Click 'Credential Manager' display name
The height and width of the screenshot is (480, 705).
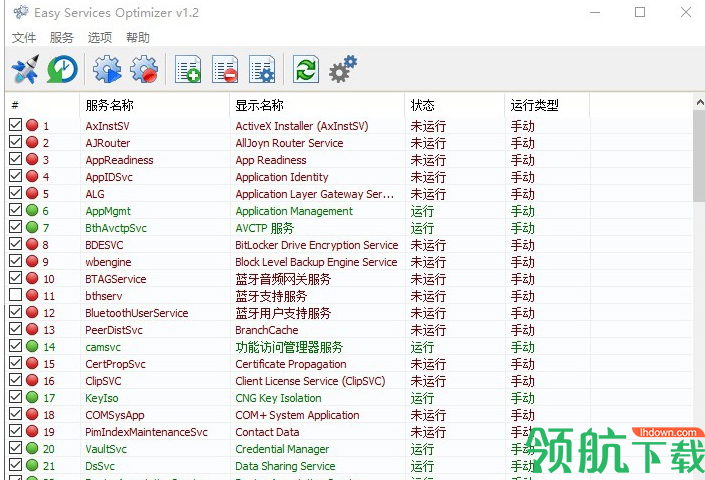pos(282,449)
